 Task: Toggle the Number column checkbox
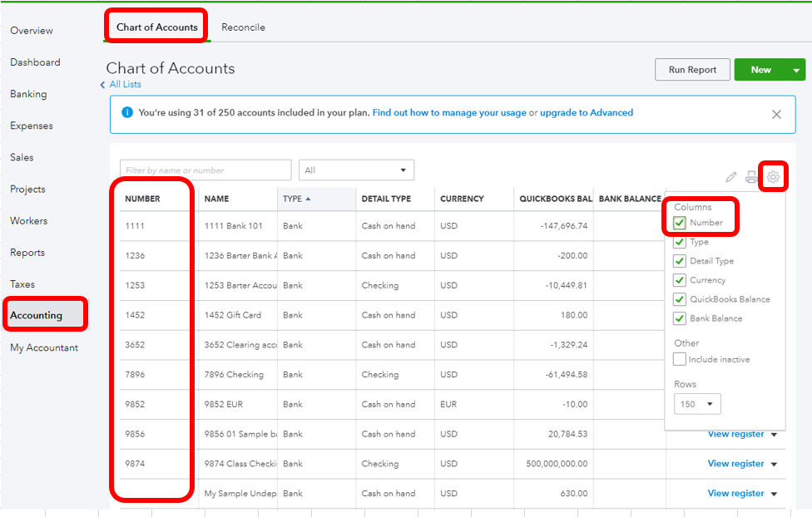point(680,223)
